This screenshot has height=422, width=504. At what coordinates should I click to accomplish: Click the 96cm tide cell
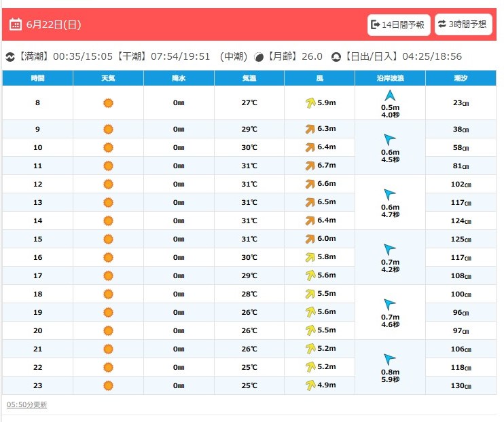pos(461,312)
